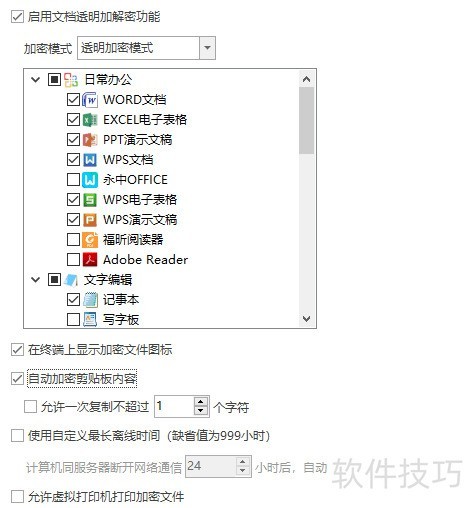Select the PPT演示文稿 icon
This screenshot has height=508, width=467.
(x=90, y=140)
